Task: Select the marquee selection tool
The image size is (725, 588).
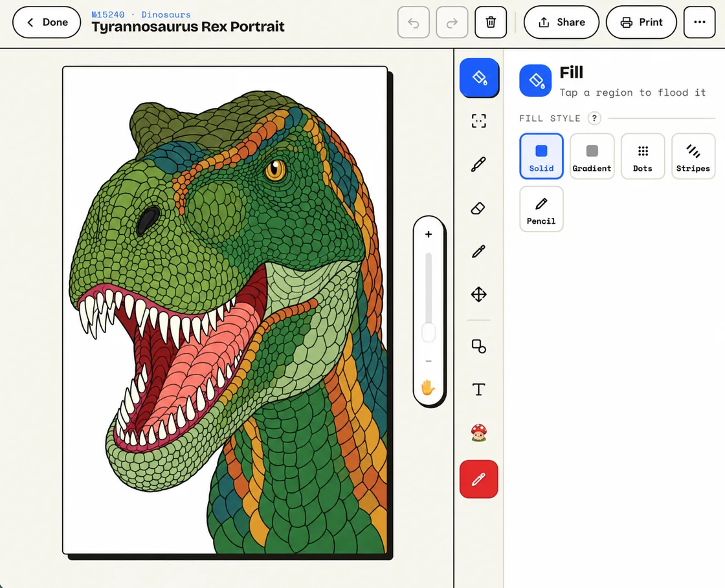Action: (x=478, y=121)
